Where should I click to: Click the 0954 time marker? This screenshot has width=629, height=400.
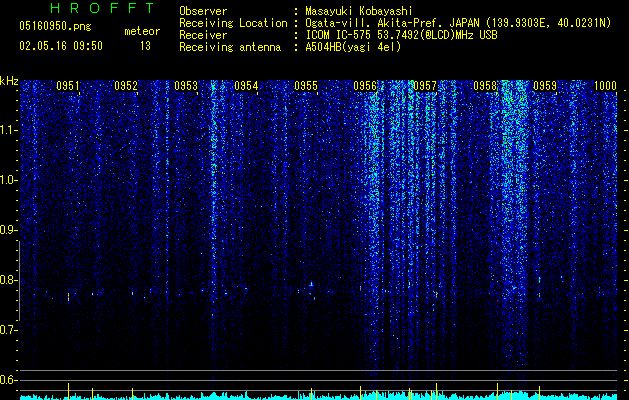tap(246, 86)
